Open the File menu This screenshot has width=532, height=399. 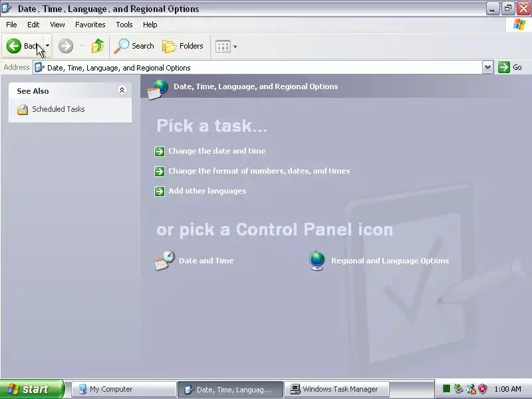tap(11, 25)
